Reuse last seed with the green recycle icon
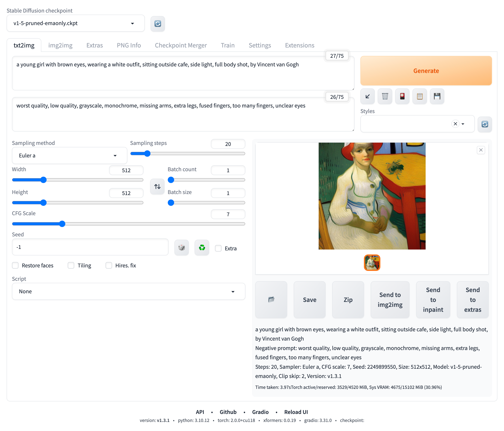This screenshot has width=504, height=431. click(202, 248)
